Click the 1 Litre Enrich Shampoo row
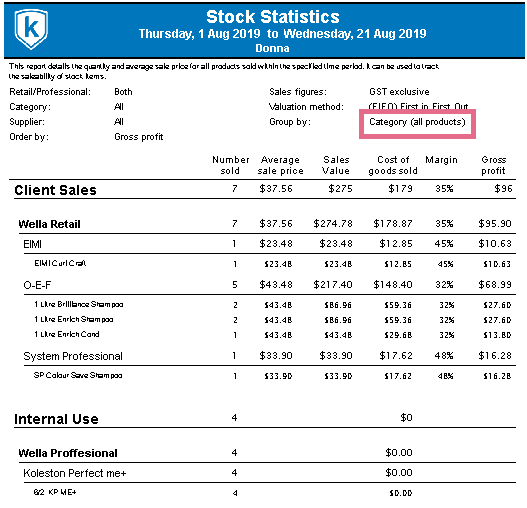Image resolution: width=527 pixels, height=508 pixels. [x=272, y=319]
